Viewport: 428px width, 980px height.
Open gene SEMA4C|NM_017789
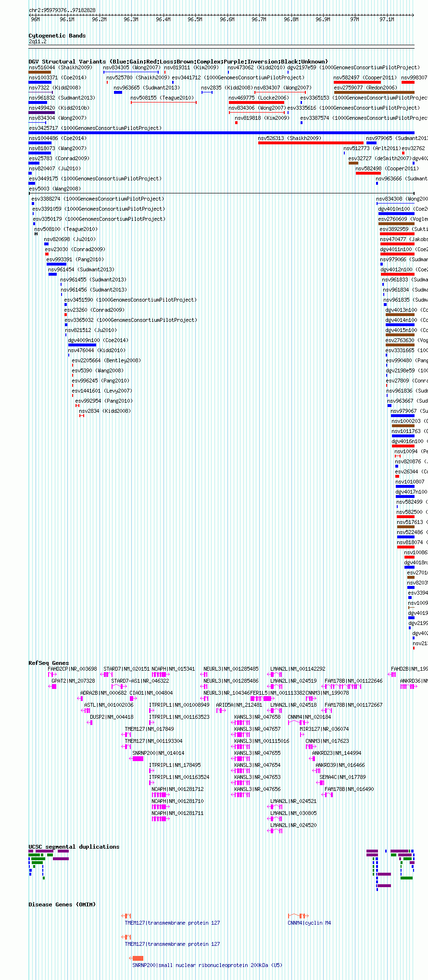tap(342, 777)
